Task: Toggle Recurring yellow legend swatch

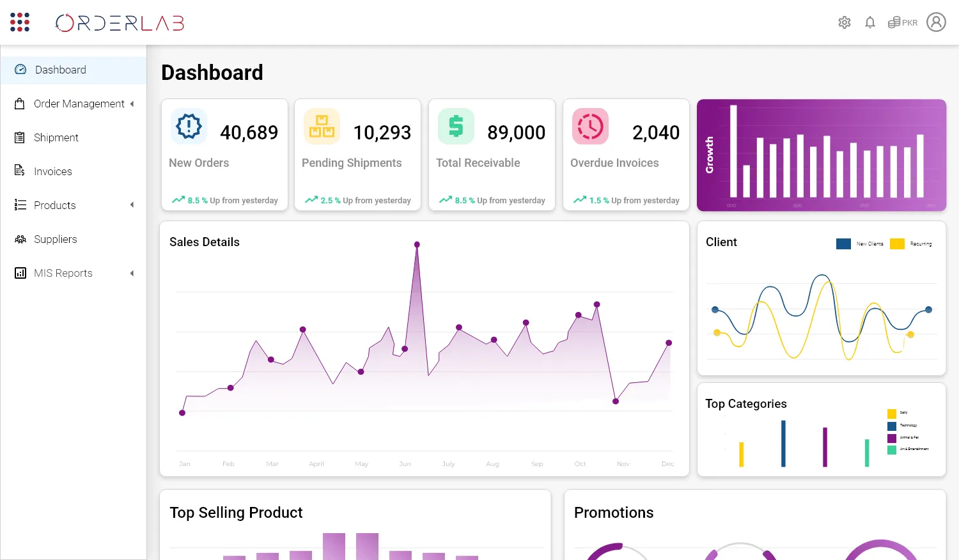Action: pos(897,244)
